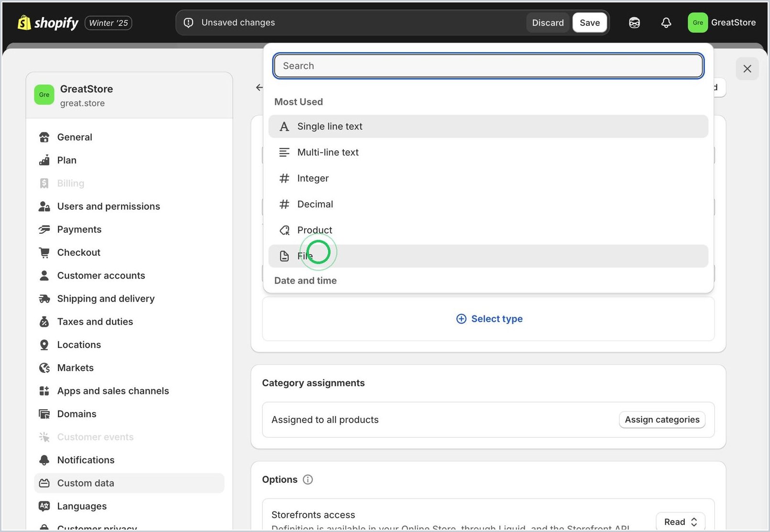Click the Shipping and delivery truck icon
The width and height of the screenshot is (770, 532).
(44, 299)
